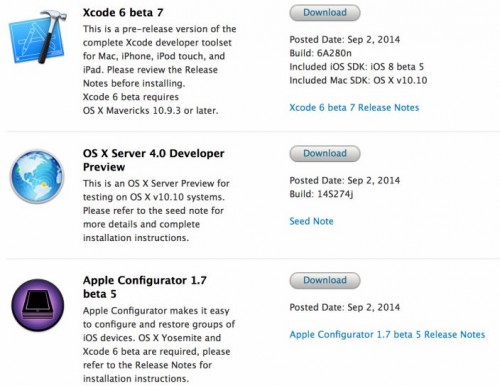Click the OS X Server globe icon
This screenshot has width=500, height=386.
pos(37,176)
